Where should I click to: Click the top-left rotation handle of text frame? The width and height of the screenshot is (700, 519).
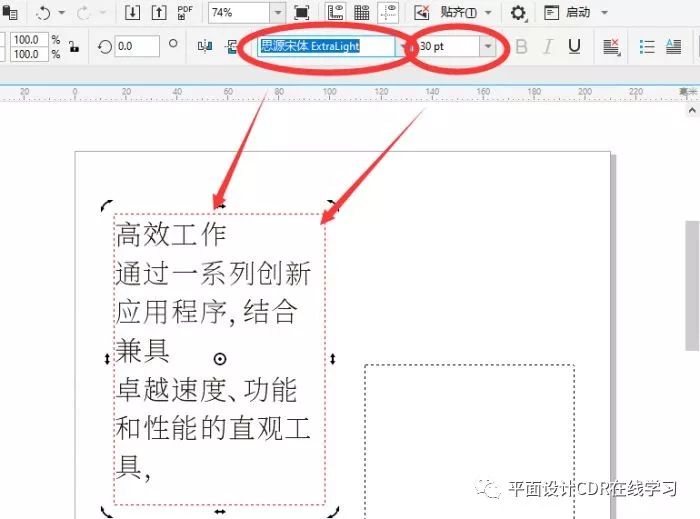pos(107,206)
